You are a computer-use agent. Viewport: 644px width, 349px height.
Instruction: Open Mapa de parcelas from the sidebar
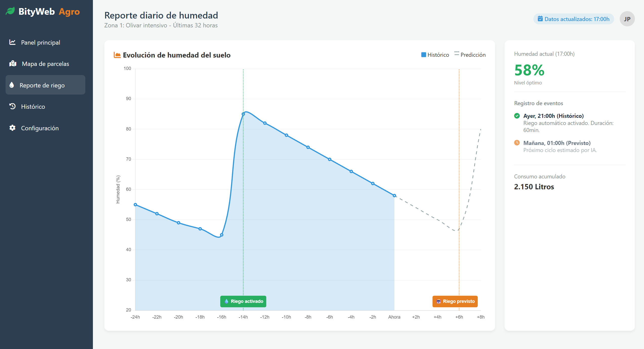45,64
